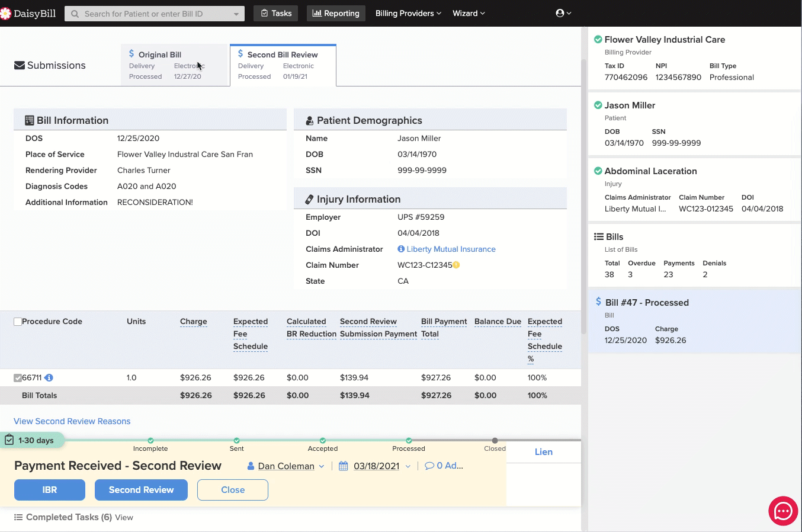The width and height of the screenshot is (802, 532).
Task: Open the Liberty Mutual Insurance link
Action: click(x=451, y=249)
